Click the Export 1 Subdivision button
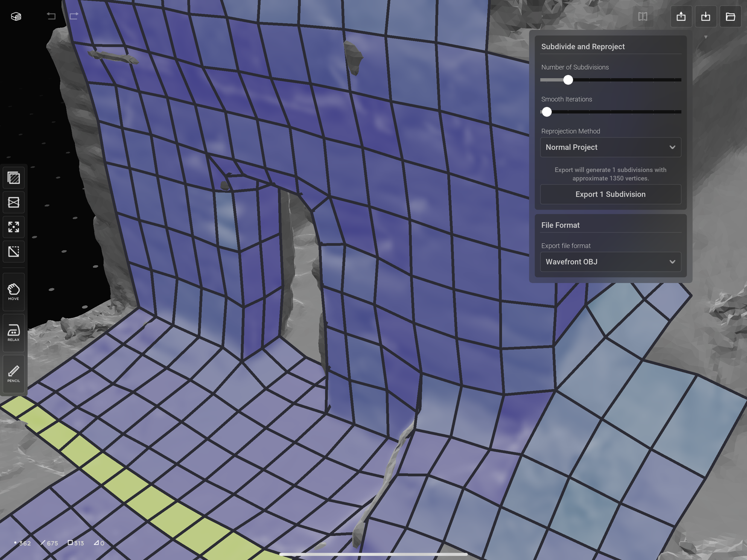The height and width of the screenshot is (560, 747). [x=611, y=194]
